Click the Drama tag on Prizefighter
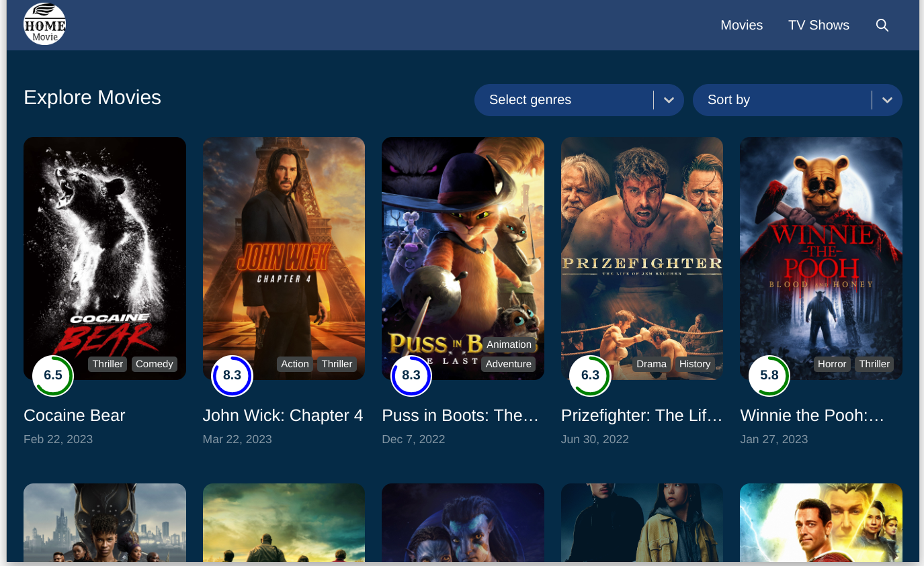Image resolution: width=924 pixels, height=566 pixels. pyautogui.click(x=651, y=364)
